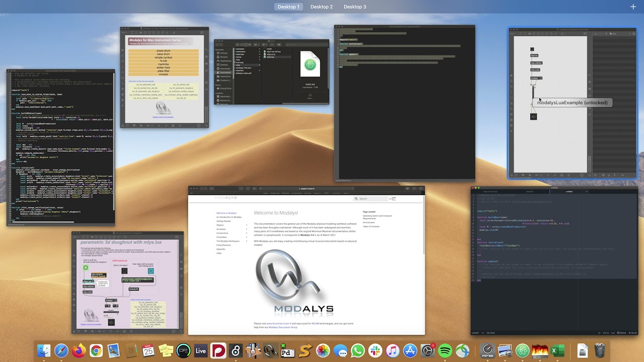Open the hi-hat instrument
Screen dimensions: 644x362
pos(164,61)
